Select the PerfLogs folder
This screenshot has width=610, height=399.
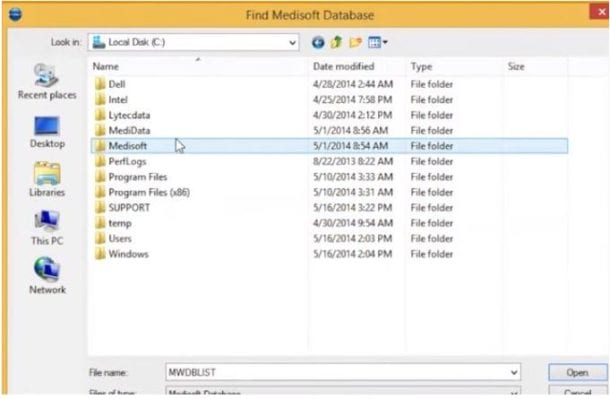[127, 161]
